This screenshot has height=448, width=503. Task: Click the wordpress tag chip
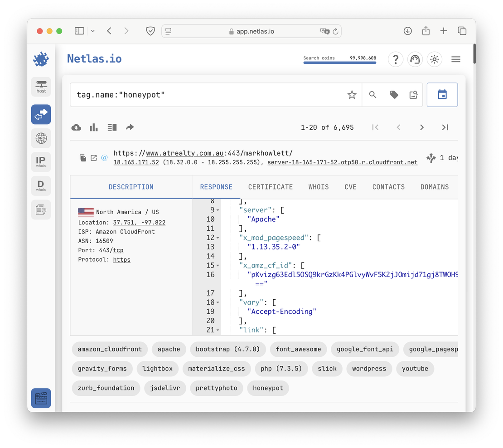[x=369, y=369]
